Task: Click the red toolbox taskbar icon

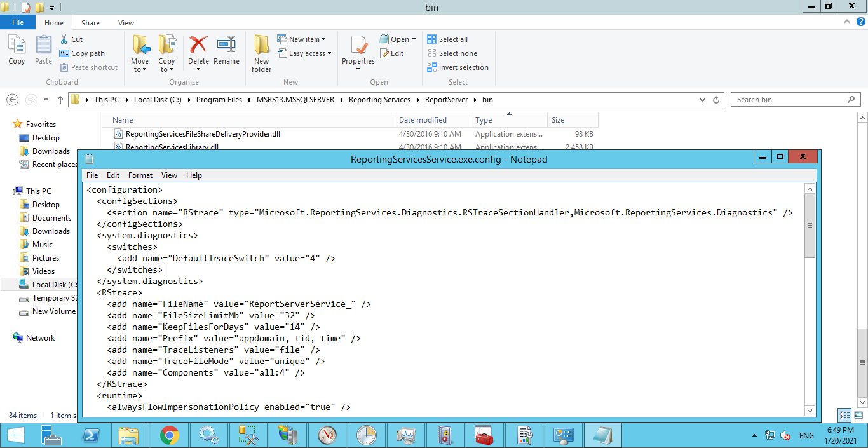Action: click(484, 435)
